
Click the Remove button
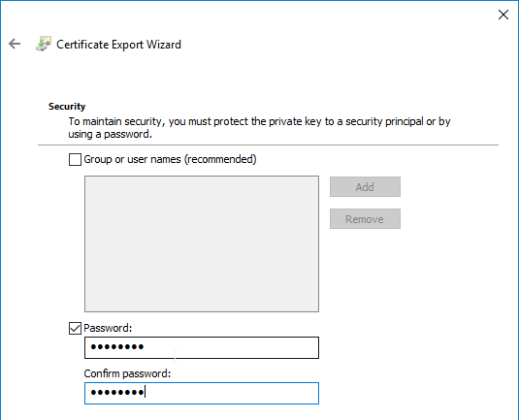click(x=365, y=219)
